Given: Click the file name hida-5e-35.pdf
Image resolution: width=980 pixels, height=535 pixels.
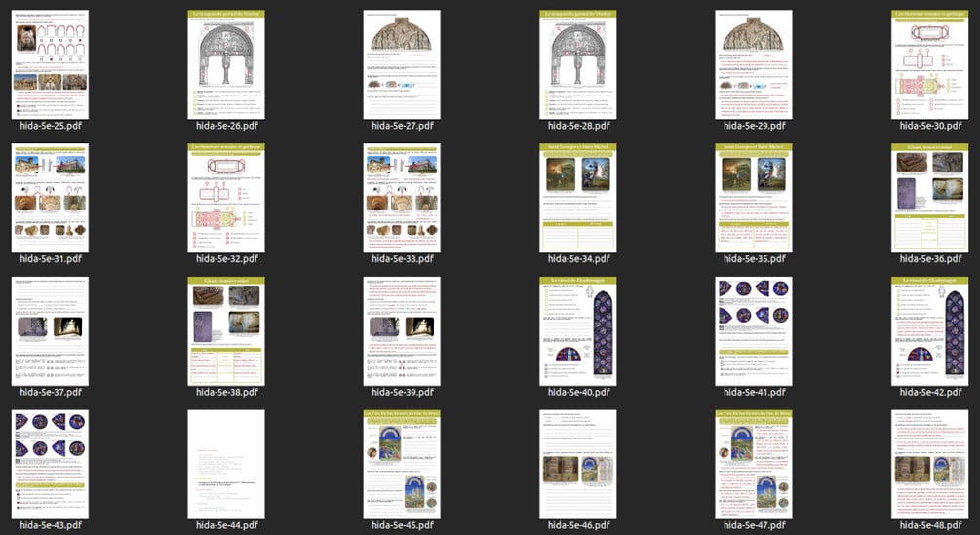Looking at the screenshot, I should pyautogui.click(x=755, y=259).
